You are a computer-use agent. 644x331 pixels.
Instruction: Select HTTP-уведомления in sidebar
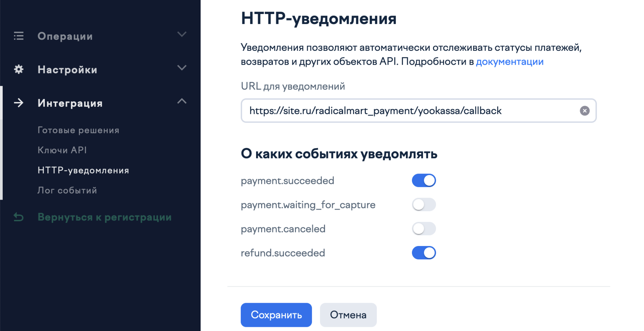(x=83, y=170)
